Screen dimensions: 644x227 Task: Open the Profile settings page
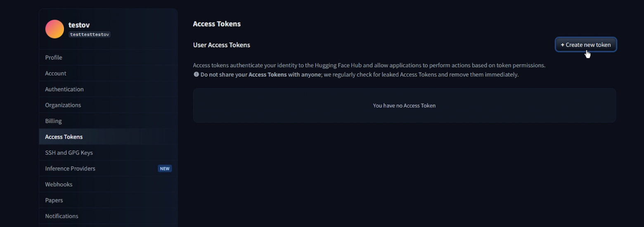[54, 57]
